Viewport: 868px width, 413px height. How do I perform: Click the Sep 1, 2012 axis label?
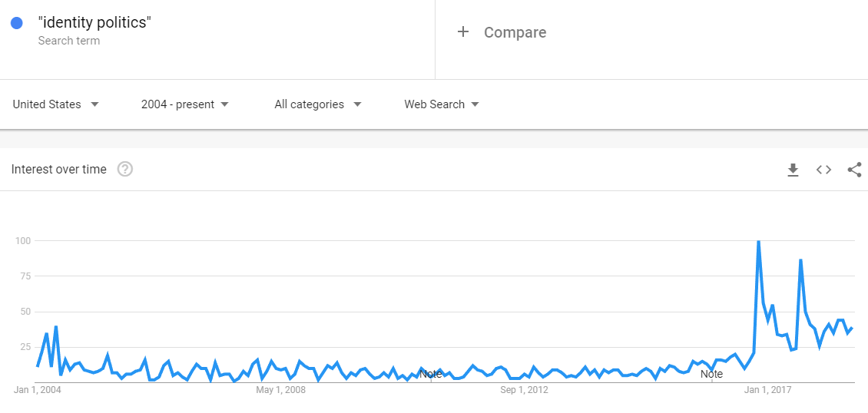coord(524,390)
